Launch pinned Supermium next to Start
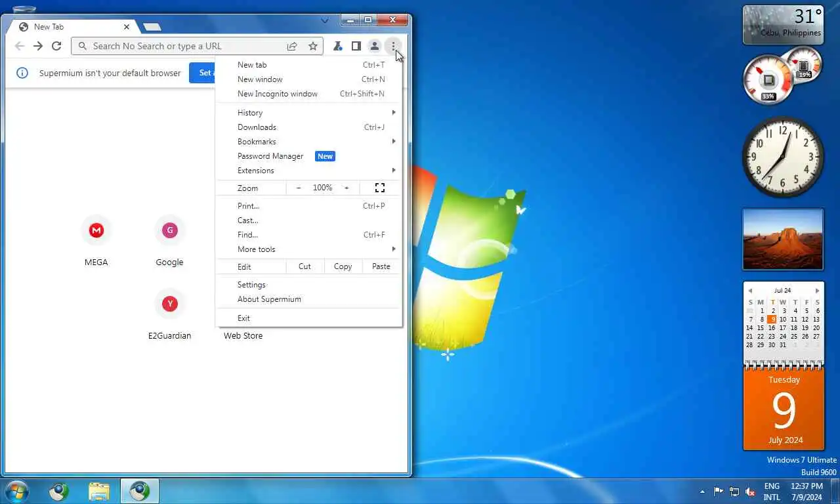This screenshot has width=840, height=504. coord(59,491)
